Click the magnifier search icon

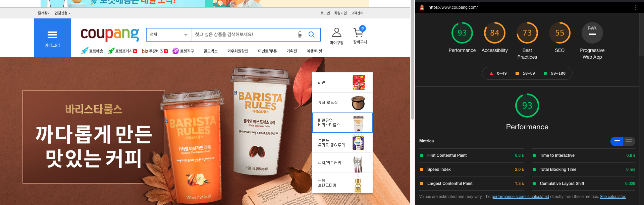312,35
